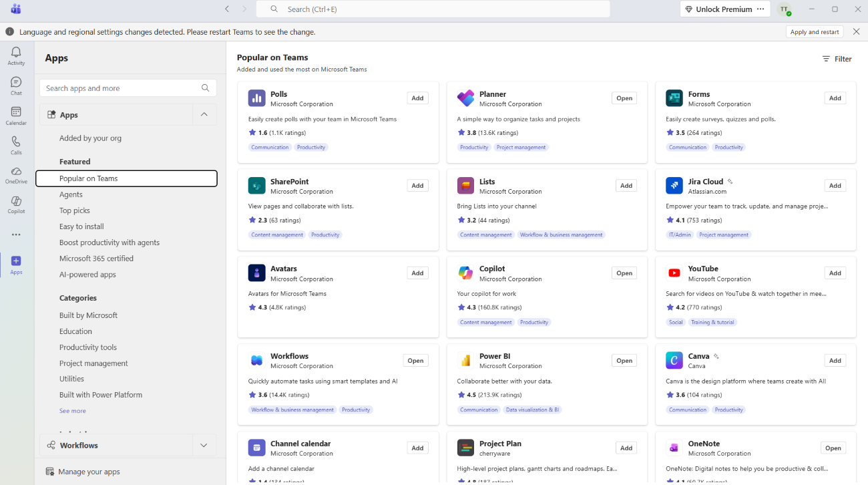This screenshot has width=868, height=485.
Task: Click See more under Categories
Action: point(72,411)
